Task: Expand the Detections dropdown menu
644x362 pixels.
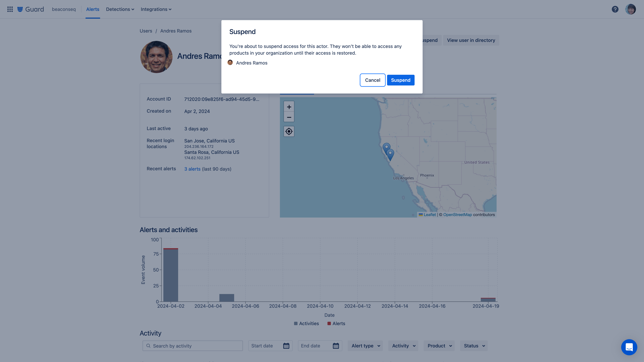Action: click(x=120, y=9)
